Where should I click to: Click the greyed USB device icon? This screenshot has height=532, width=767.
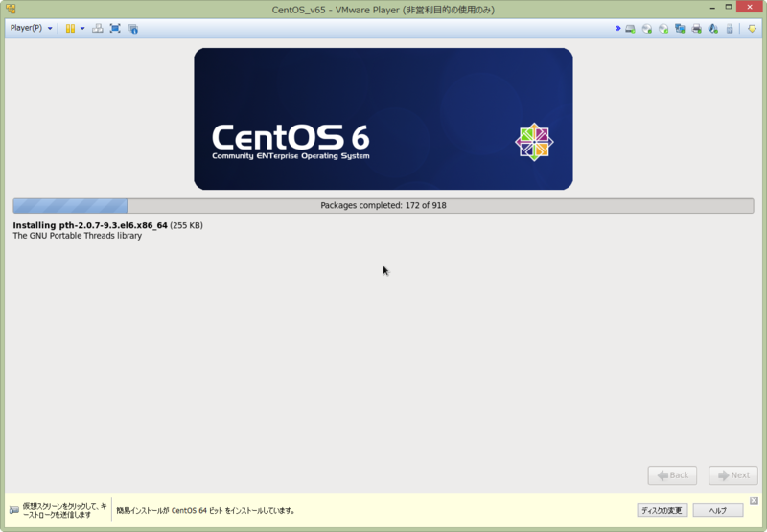[x=730, y=29]
